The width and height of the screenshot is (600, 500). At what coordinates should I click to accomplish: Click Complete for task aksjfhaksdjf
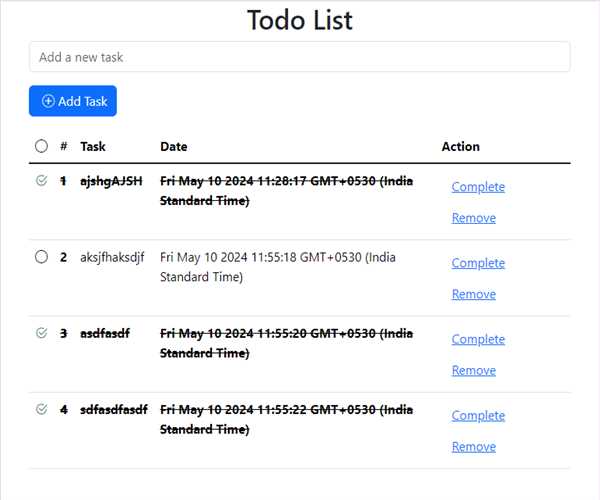click(x=478, y=263)
